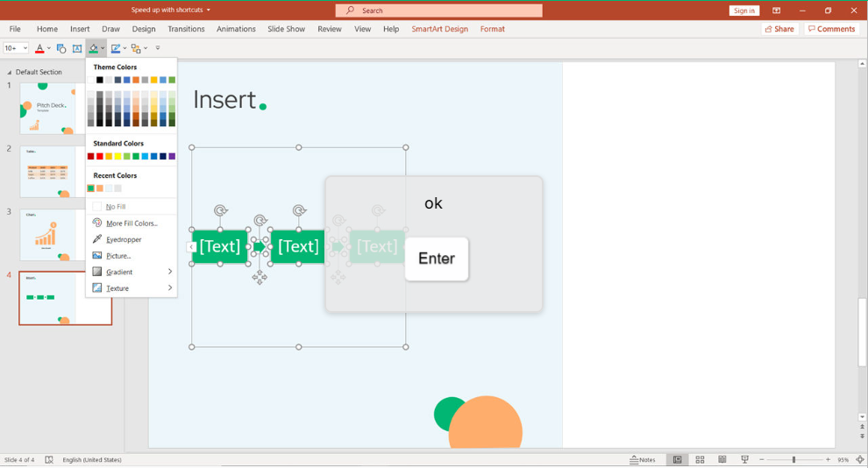Viewport: 868px width, 468px height.
Task: Click Slide 4 of 4 indicator
Action: click(19, 460)
